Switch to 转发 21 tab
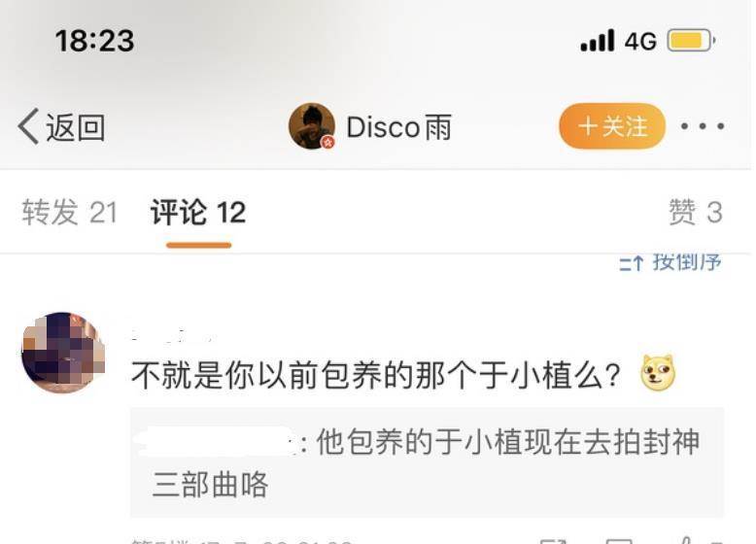 (x=70, y=212)
